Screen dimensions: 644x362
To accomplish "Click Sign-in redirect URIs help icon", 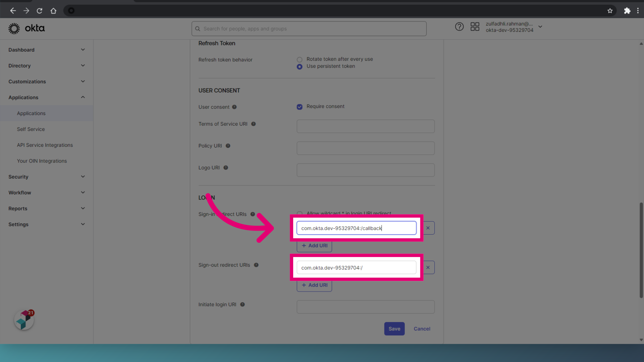I will pos(253,214).
